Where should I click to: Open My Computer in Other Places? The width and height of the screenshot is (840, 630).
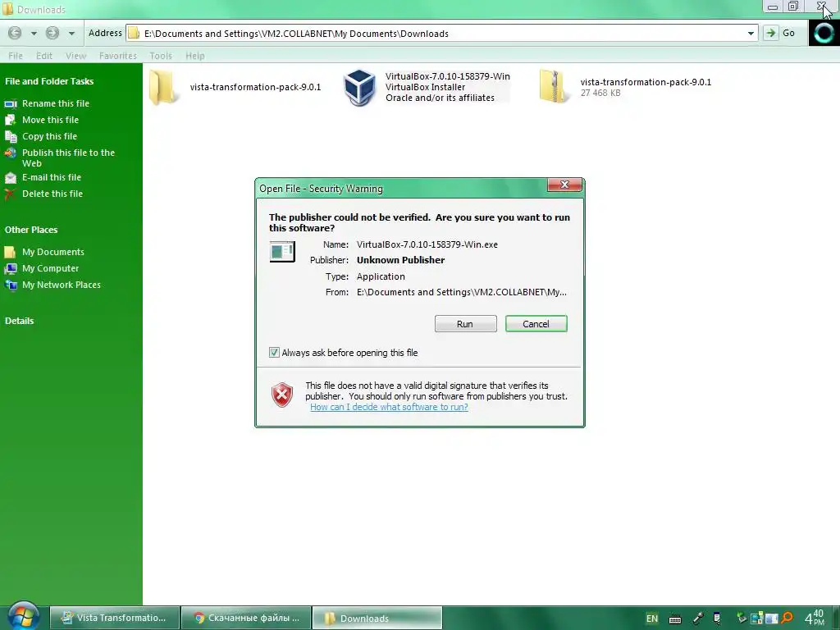(50, 268)
